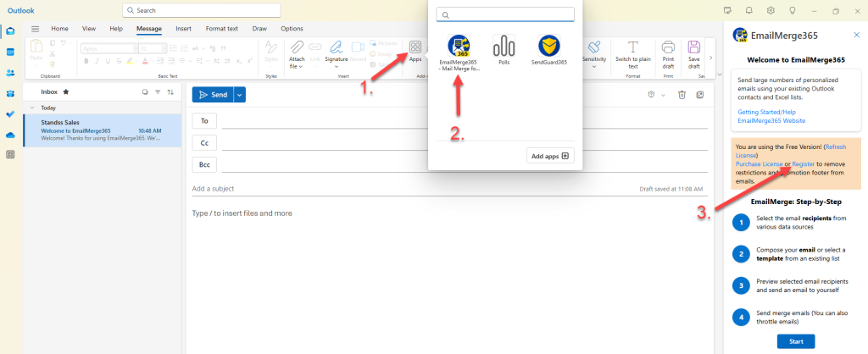This screenshot has height=354, width=868.
Task: Open the Mail icon in left sidebar
Action: [x=10, y=31]
